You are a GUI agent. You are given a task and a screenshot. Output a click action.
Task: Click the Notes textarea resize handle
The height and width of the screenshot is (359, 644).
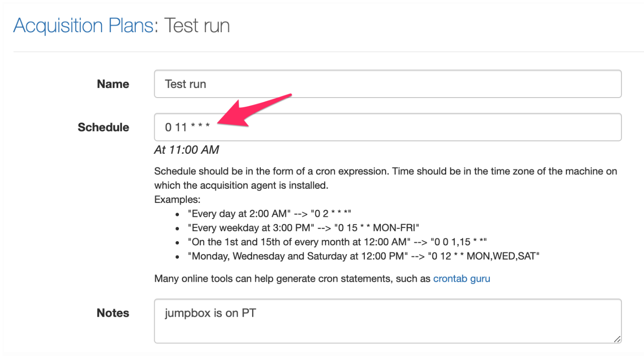coord(616,341)
